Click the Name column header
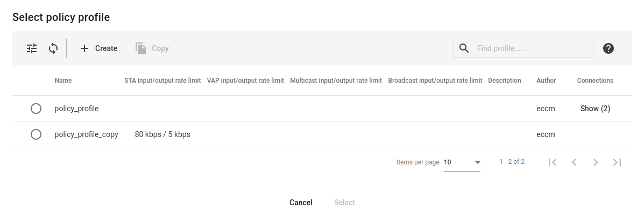This screenshot has height=216, width=644. point(63,81)
